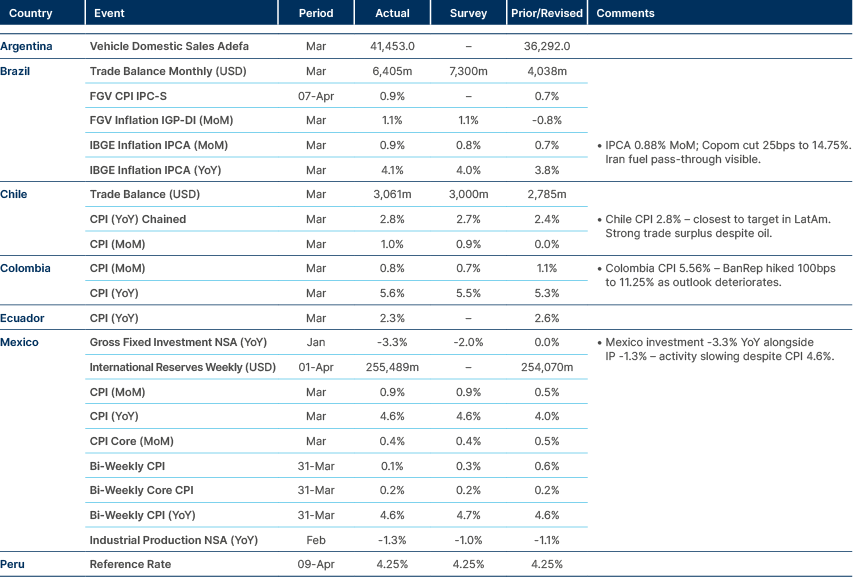The height and width of the screenshot is (577, 855).
Task: Select the Peru country label
Action: pos(13,564)
